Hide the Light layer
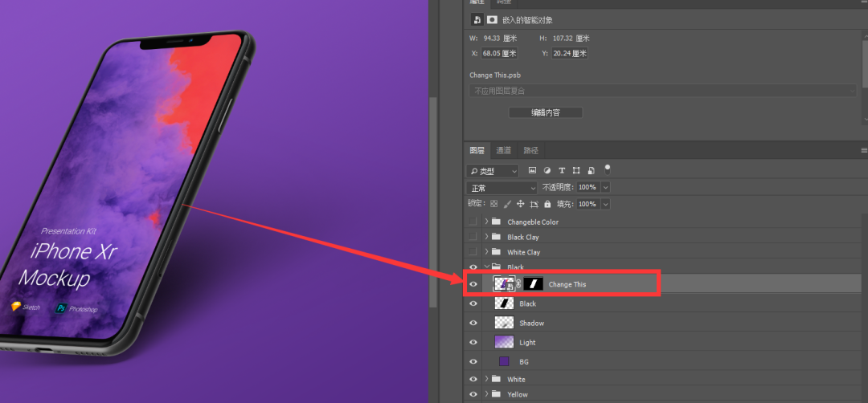 pos(473,342)
